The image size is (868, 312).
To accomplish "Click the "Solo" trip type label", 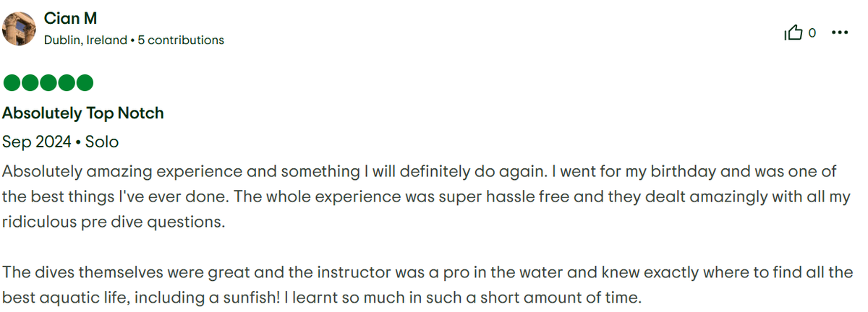I will click(x=101, y=142).
